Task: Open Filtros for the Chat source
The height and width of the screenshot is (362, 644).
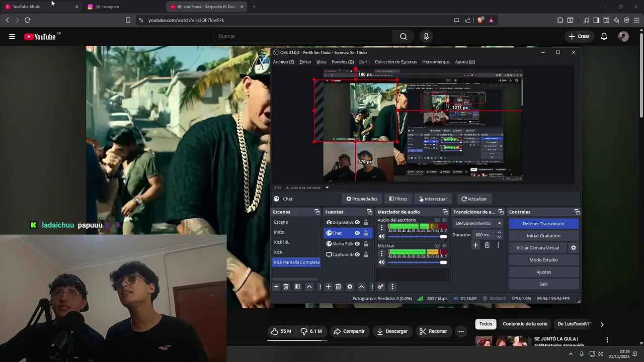Action: (398, 199)
